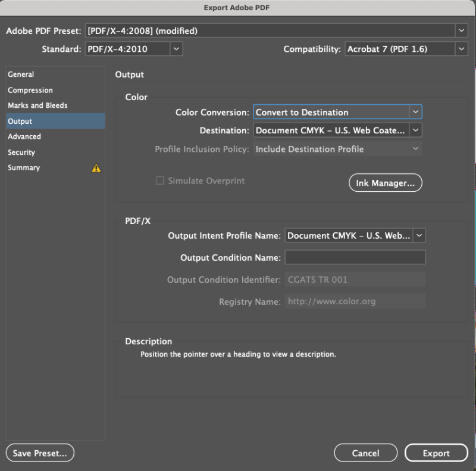Open the Security section
476x471 pixels.
pos(55,152)
